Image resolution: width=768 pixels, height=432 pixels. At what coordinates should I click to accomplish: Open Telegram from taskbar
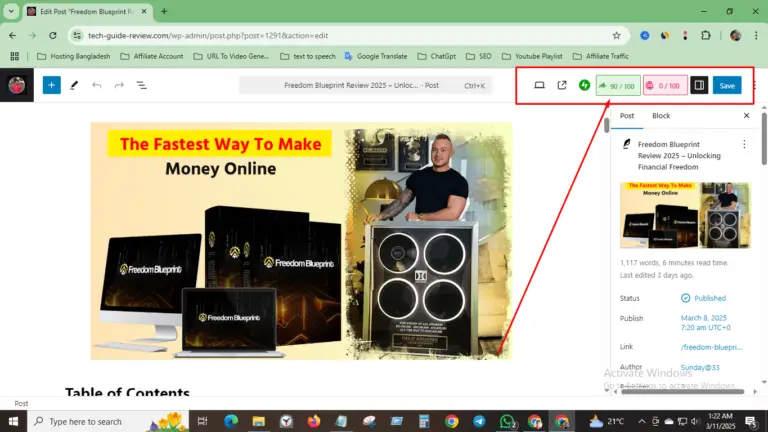tap(479, 421)
